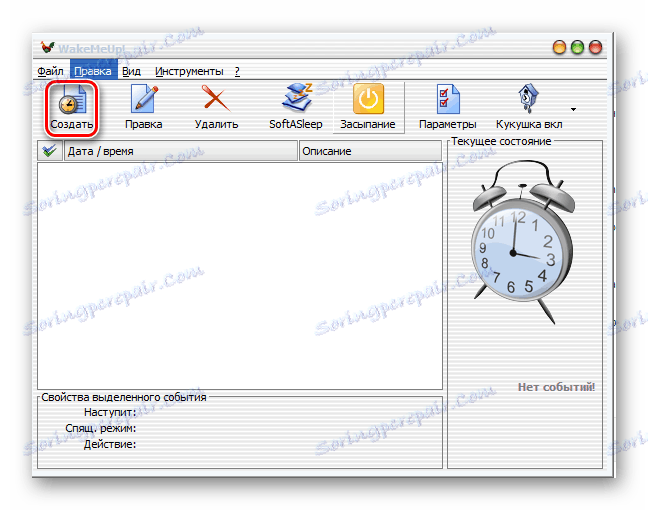Toggle the Засыпание power button
The width and height of the screenshot is (648, 510).
coord(368,107)
